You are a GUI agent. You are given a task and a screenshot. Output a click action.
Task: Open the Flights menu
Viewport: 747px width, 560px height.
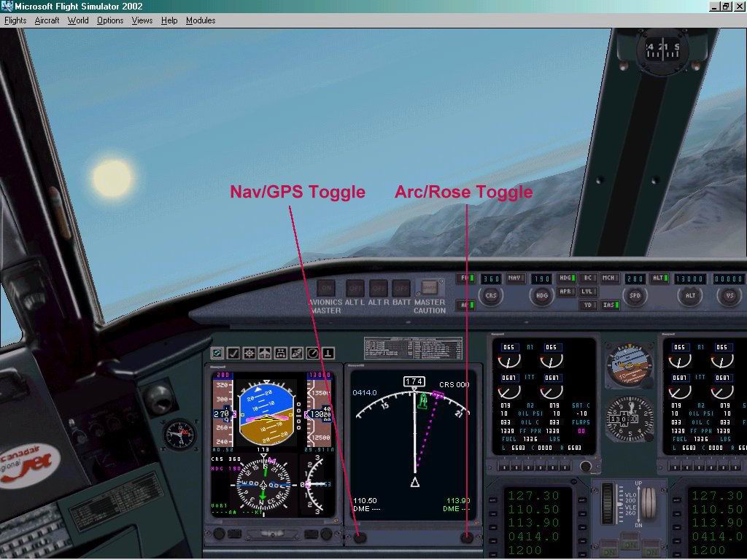point(15,20)
